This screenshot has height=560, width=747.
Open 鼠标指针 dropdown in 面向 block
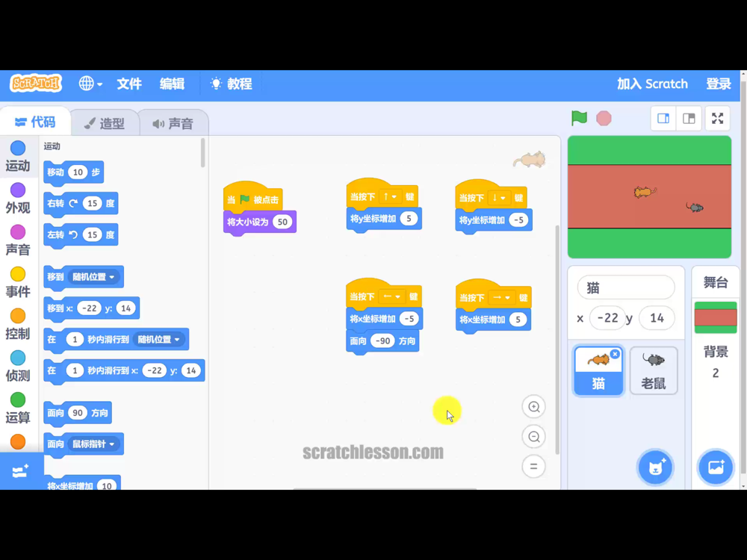(x=93, y=444)
